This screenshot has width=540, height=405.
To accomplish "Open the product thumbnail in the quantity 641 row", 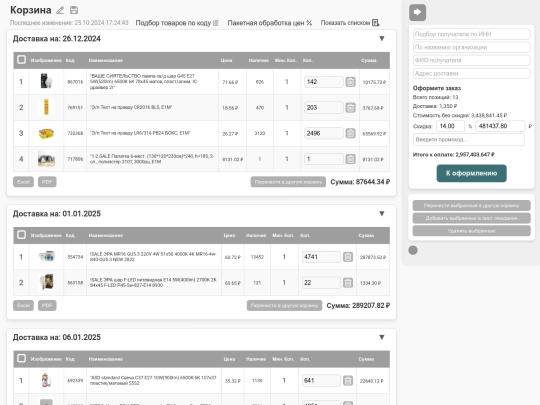I will (46, 380).
